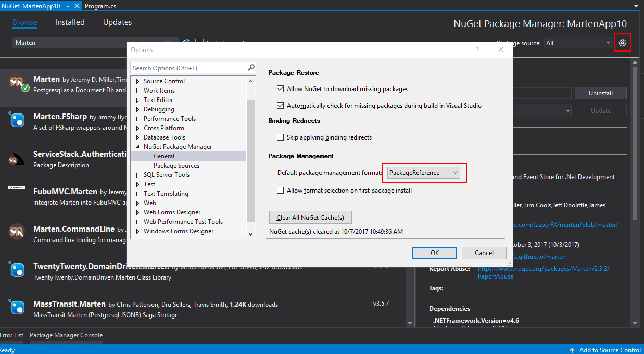Screen dimensions: 644x354
Task: Open NuGet settings gear icon
Action: coord(622,43)
